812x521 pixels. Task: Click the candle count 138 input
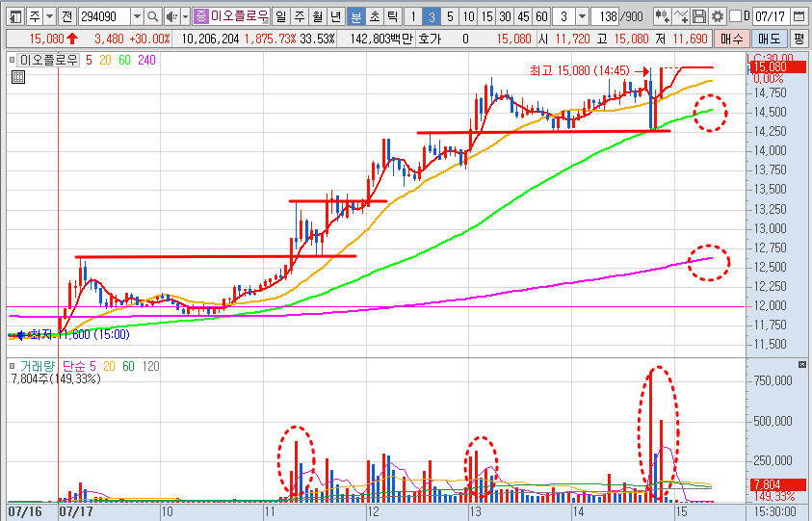pos(604,17)
